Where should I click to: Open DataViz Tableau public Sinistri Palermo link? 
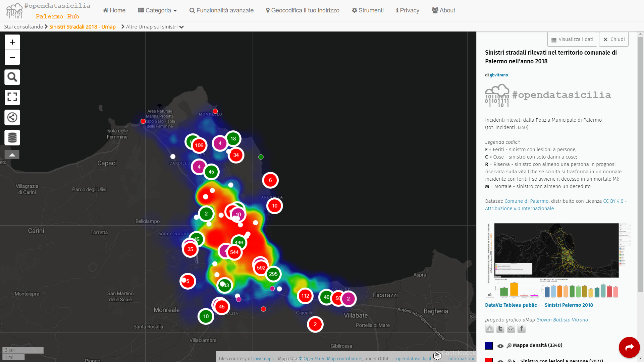pyautogui.click(x=539, y=305)
